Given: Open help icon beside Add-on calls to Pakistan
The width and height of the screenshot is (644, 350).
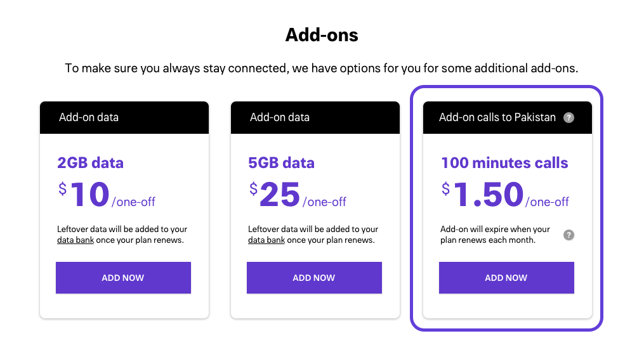Looking at the screenshot, I should click(568, 118).
